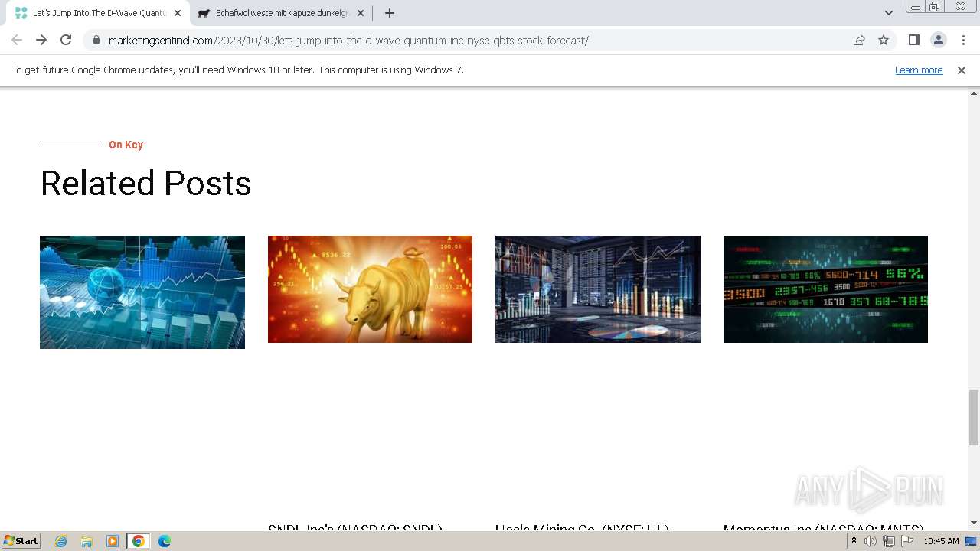980x551 pixels.
Task: Open the golden bull post thumbnail
Action: click(370, 289)
